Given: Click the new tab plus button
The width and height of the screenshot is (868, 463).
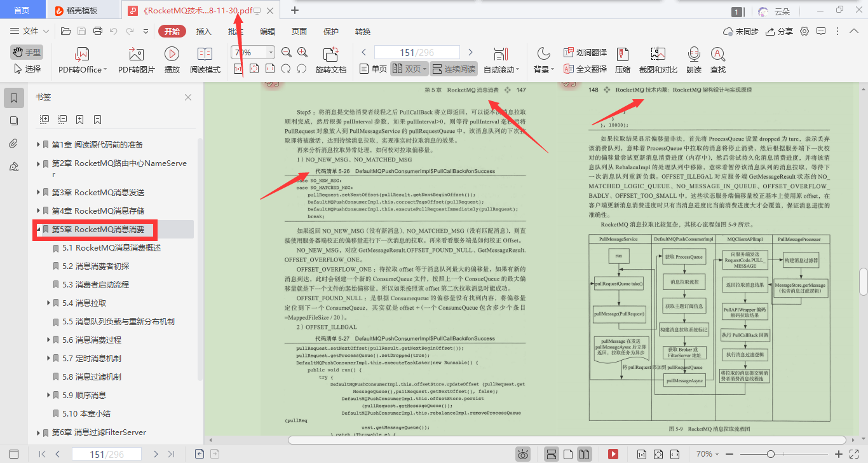Looking at the screenshot, I should coord(295,10).
